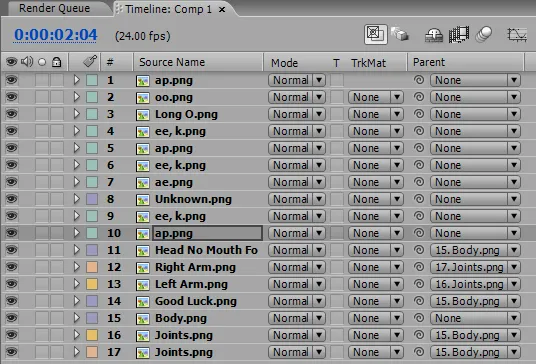This screenshot has height=364, width=536.
Task: Pick-whip parent icon for Body.png
Action: [x=419, y=318]
